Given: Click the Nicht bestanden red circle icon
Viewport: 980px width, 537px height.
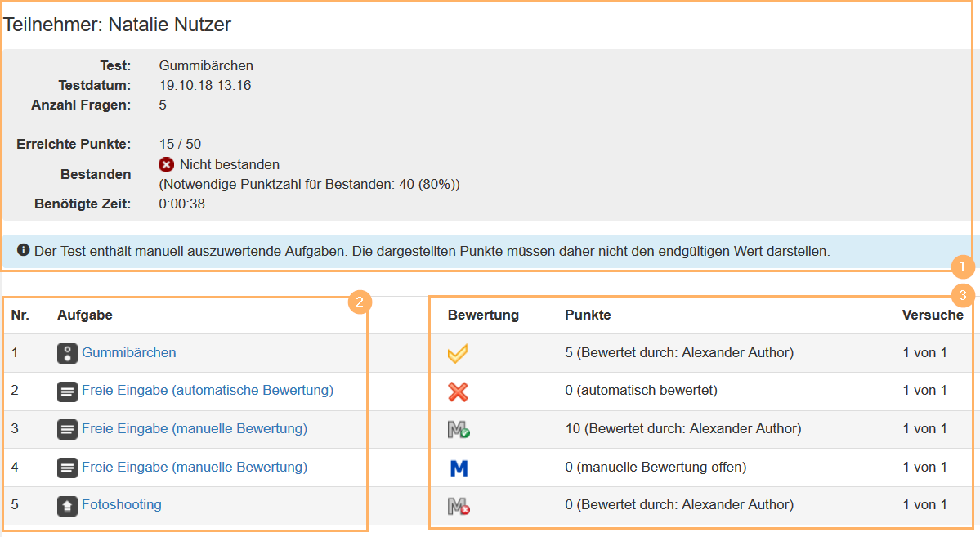Looking at the screenshot, I should click(166, 163).
